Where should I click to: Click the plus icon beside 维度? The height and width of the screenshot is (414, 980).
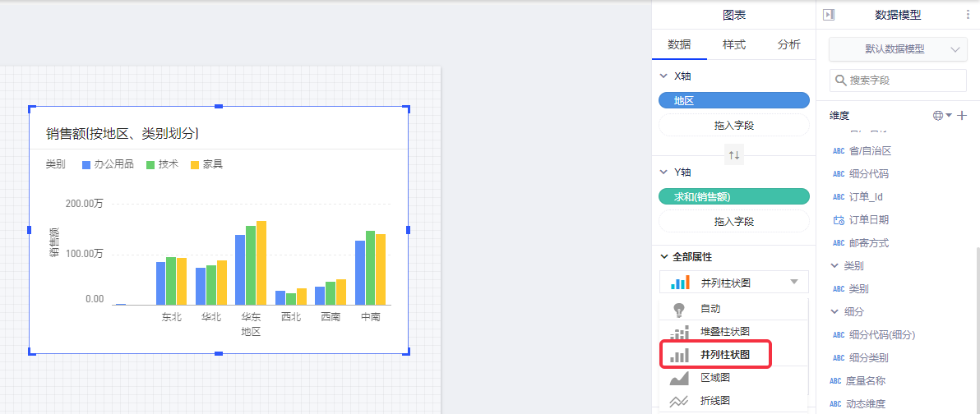[x=963, y=116]
